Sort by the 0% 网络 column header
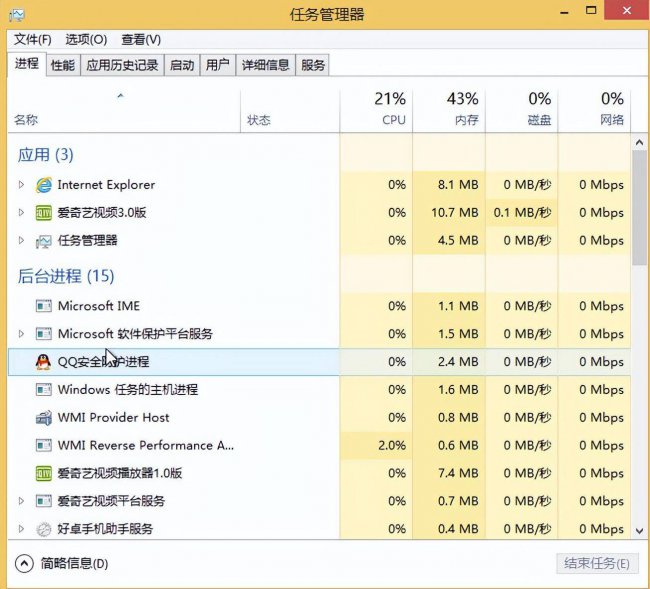 (x=594, y=111)
